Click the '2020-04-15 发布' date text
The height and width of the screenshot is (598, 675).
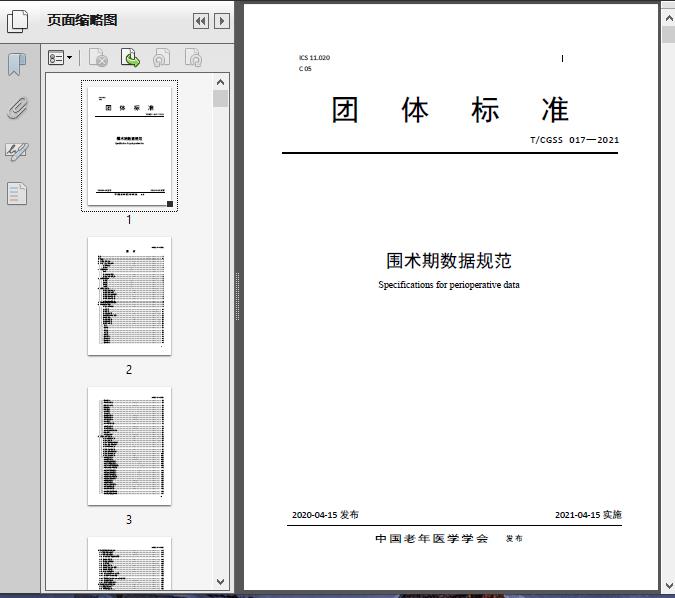325,515
